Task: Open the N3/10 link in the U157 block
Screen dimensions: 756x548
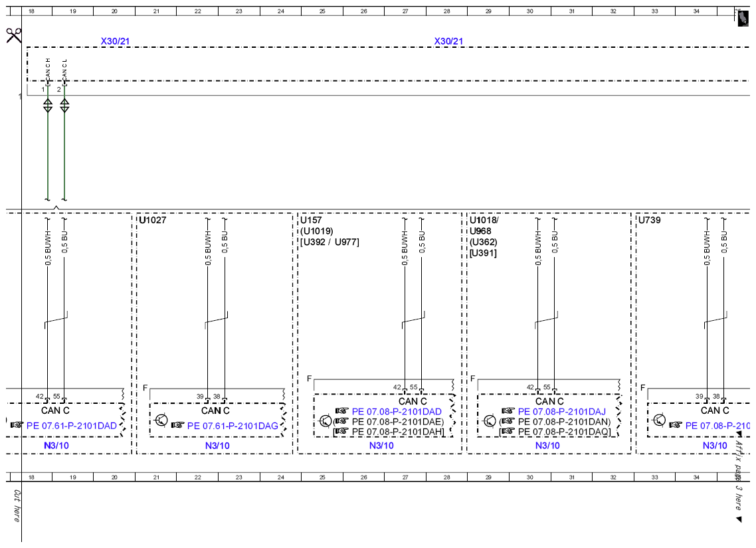Action: 381,446
